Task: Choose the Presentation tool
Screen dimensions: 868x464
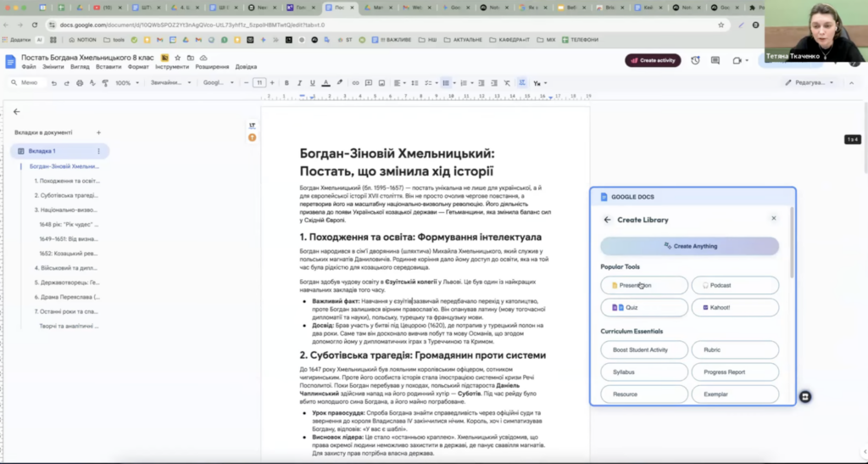Action: tap(644, 286)
